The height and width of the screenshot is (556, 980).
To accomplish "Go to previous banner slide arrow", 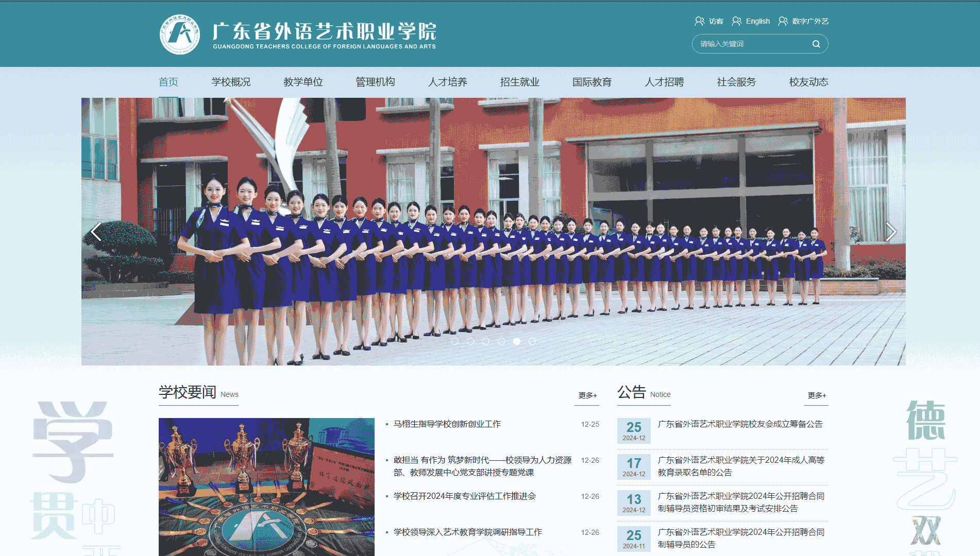I will click(96, 232).
